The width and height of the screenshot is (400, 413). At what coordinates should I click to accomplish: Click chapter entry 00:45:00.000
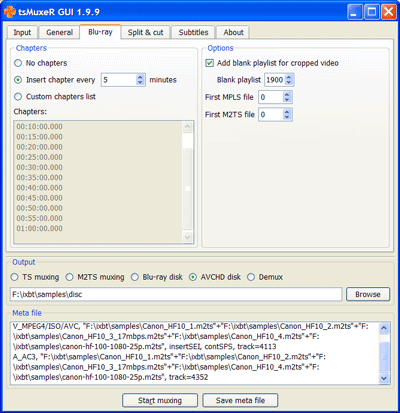[40, 198]
